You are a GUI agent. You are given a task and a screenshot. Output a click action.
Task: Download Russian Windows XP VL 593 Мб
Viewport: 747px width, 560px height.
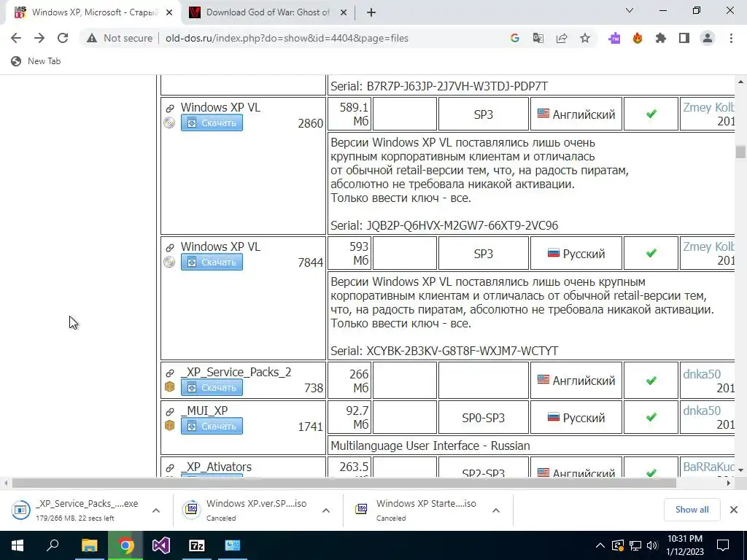tap(212, 262)
